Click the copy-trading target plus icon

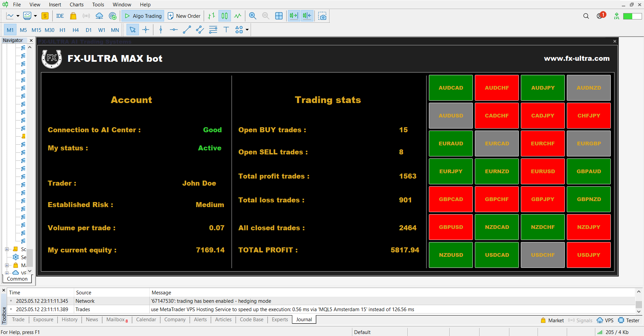113,16
